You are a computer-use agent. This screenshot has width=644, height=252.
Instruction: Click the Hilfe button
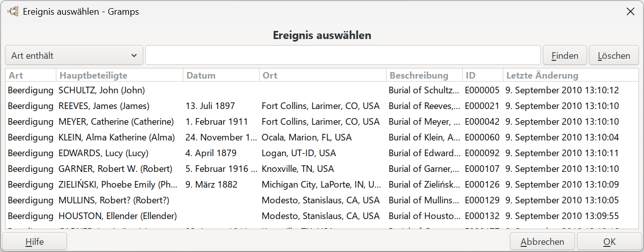click(35, 242)
